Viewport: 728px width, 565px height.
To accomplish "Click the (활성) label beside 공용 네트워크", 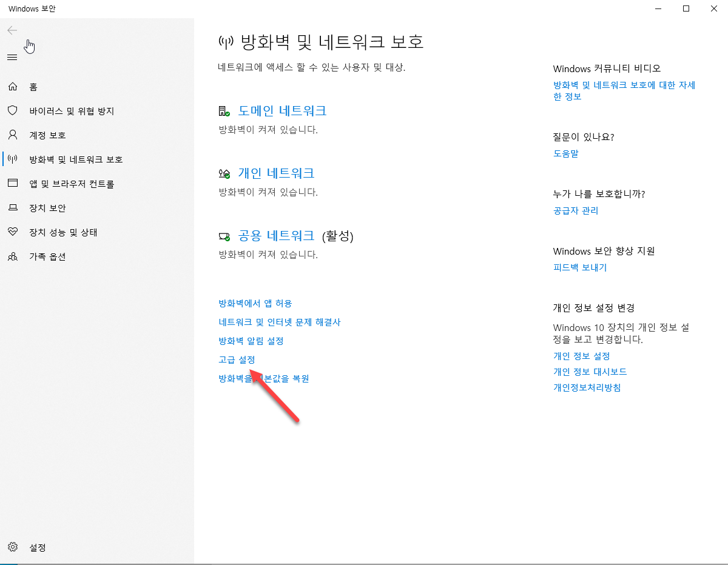I will point(338,236).
